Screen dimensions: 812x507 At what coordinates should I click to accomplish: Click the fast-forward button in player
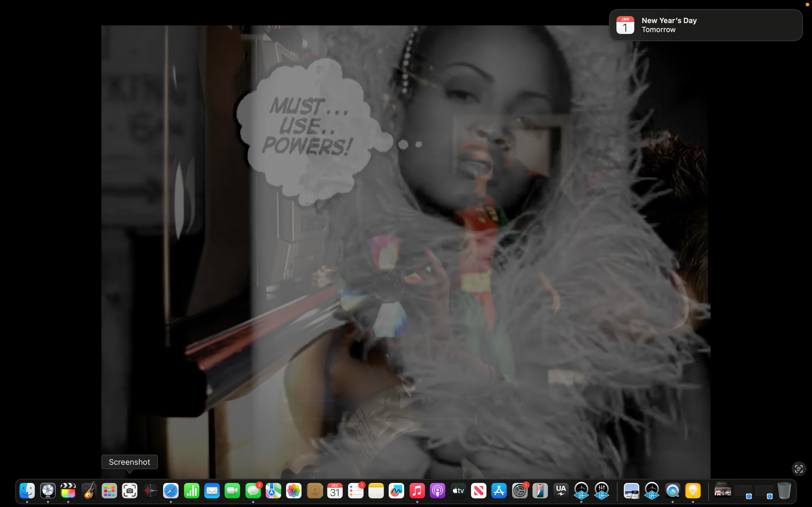[x=427, y=401]
